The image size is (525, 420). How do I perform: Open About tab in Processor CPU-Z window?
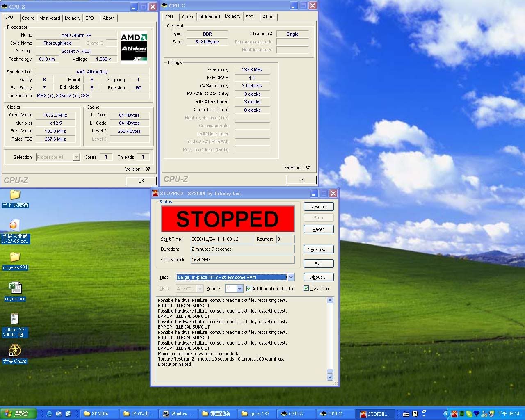click(109, 18)
